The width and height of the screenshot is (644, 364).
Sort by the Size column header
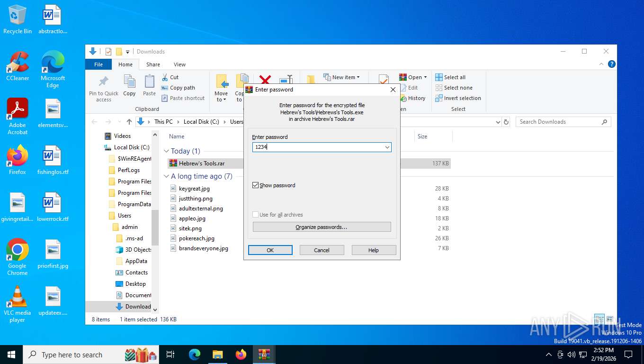[422, 136]
